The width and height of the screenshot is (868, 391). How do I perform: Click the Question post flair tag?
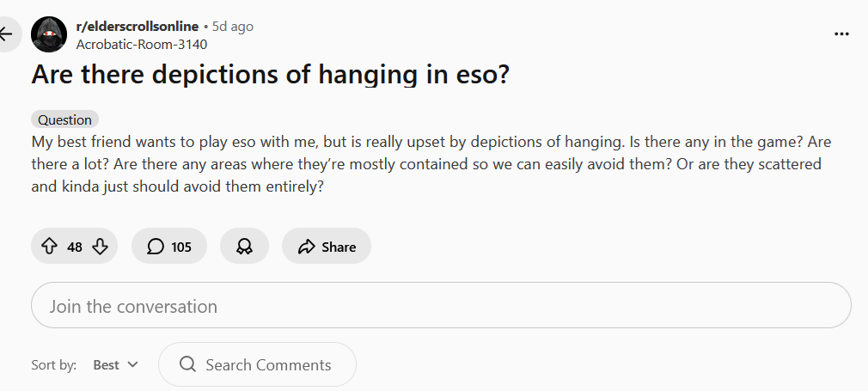click(64, 119)
